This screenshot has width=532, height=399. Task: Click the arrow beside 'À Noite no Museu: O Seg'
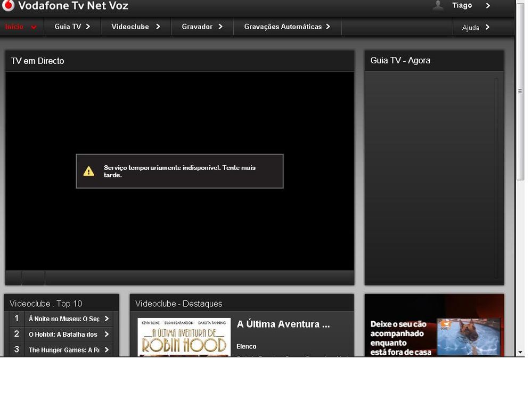(106, 319)
